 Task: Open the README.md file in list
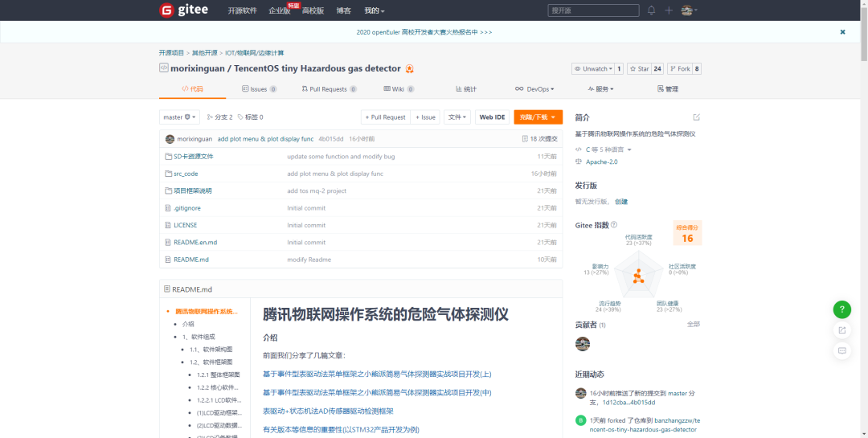(x=191, y=260)
